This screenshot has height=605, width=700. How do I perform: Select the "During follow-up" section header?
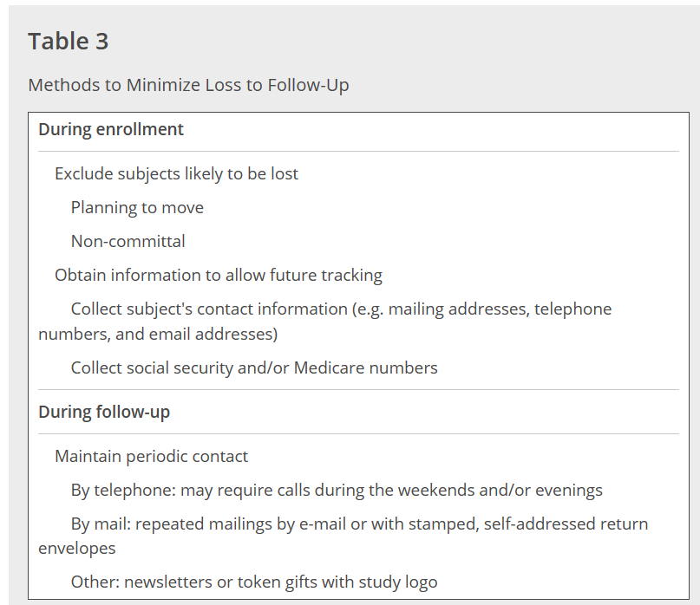point(104,412)
